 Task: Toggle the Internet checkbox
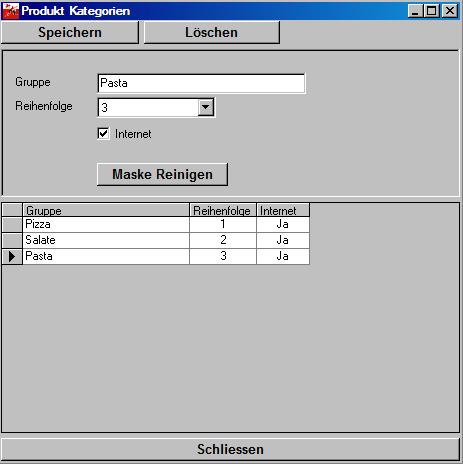(103, 134)
